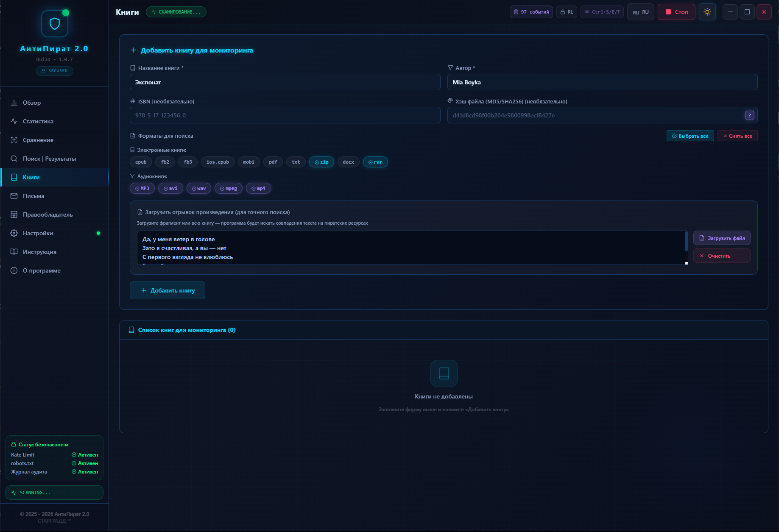Click the СКАНИРОВАНИЕ status badge
This screenshot has width=779, height=532.
point(176,12)
